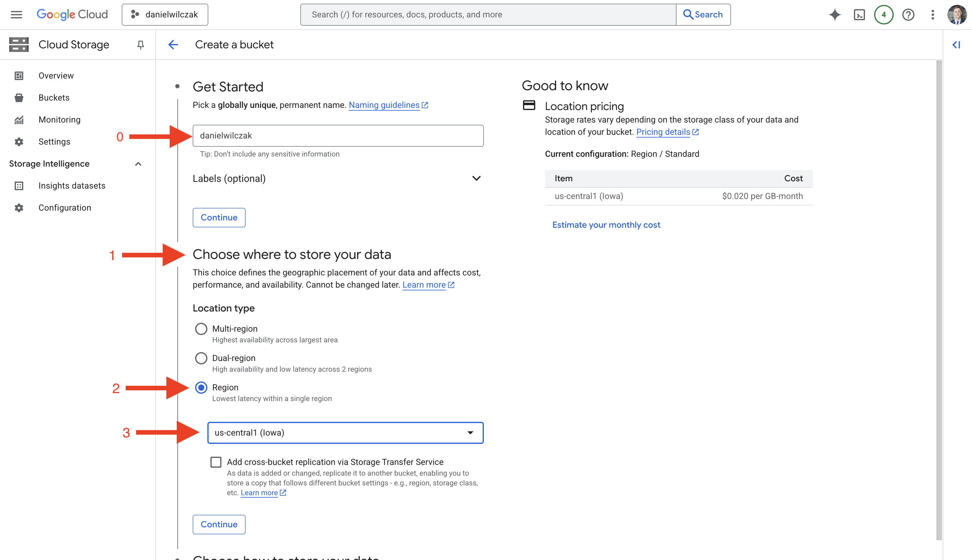Open the Monitoring page
The image size is (972, 560).
click(x=60, y=120)
